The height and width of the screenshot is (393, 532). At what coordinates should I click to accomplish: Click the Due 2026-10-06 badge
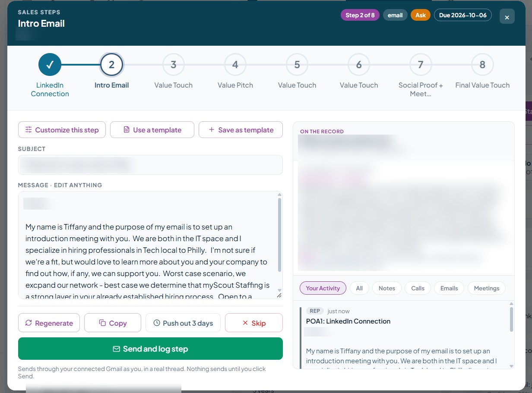pos(463,15)
